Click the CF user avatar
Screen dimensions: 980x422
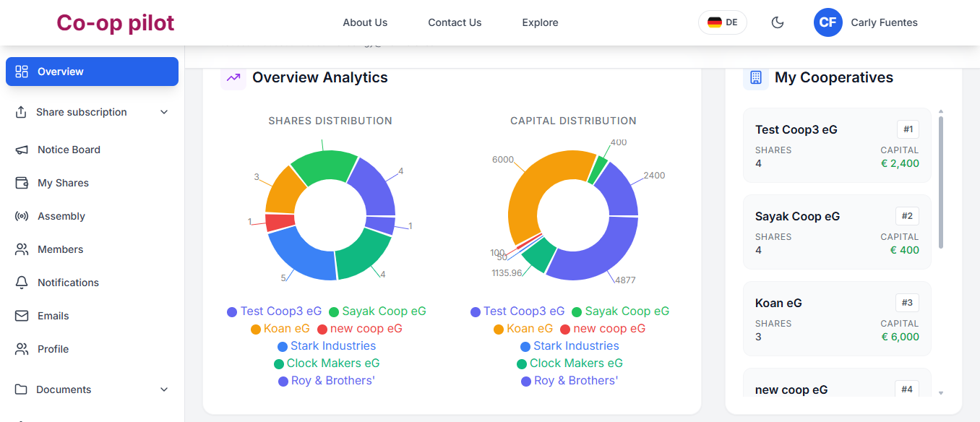[x=828, y=22]
